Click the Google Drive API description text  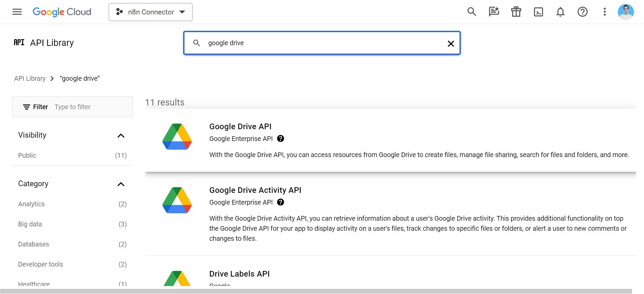pyautogui.click(x=419, y=155)
